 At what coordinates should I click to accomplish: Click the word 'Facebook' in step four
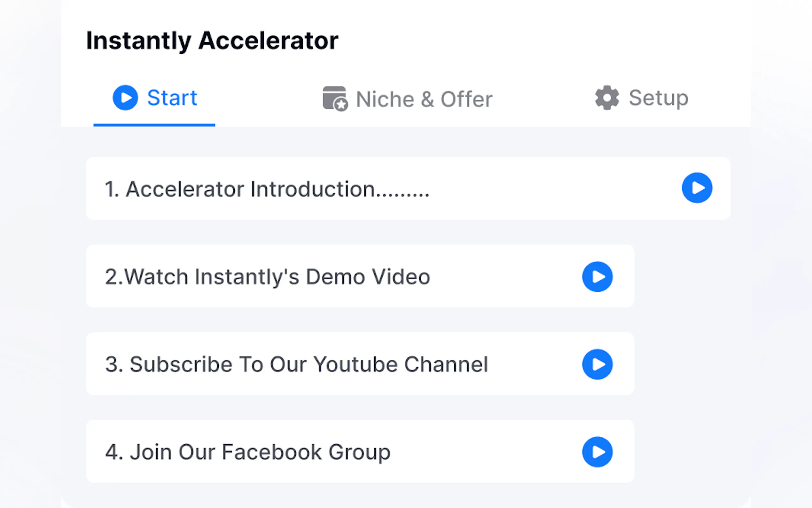(271, 452)
